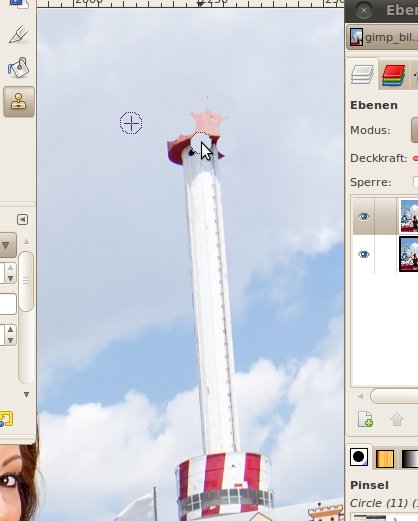Click the pink crown atop the tower
The height and width of the screenshot is (521, 418).
pyautogui.click(x=207, y=122)
